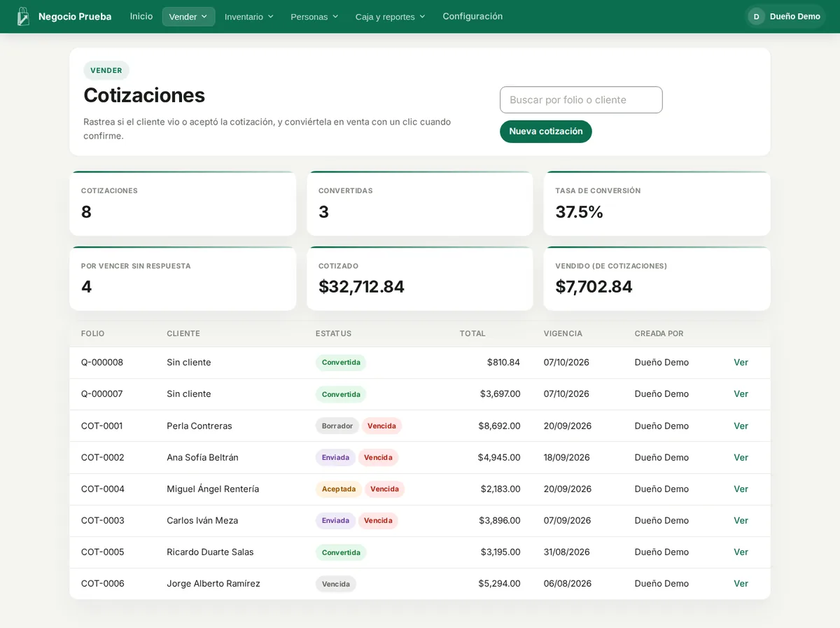The width and height of the screenshot is (840, 628).
Task: Expand the Inventario menu
Action: 249,17
